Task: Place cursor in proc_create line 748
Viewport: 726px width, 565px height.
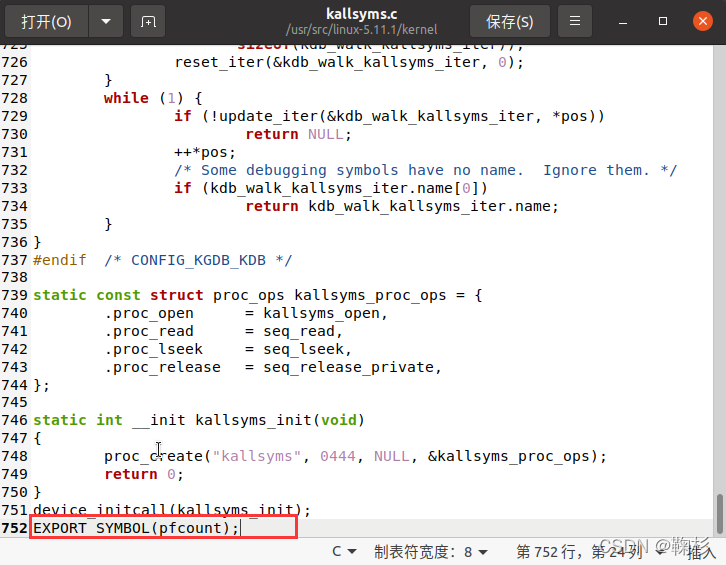Action: [355, 456]
